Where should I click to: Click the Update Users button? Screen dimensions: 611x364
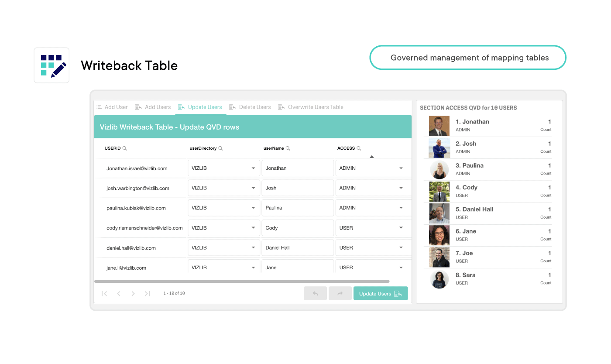click(x=381, y=294)
